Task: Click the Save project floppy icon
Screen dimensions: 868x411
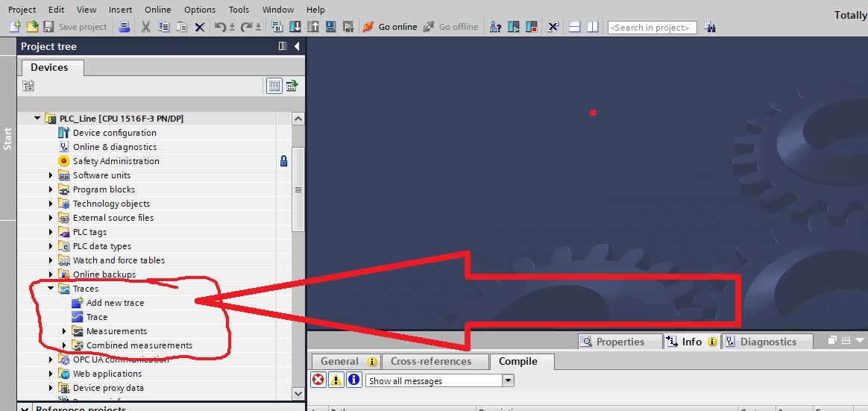Action: pos(48,27)
